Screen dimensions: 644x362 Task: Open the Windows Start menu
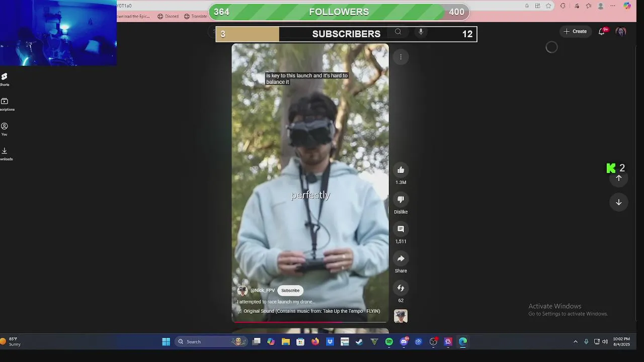point(166,342)
